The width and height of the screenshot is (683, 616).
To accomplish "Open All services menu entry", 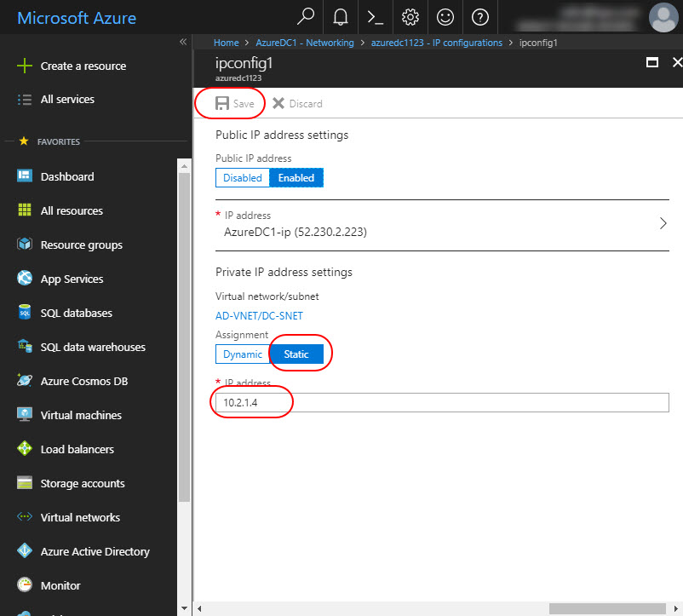I will coord(67,100).
